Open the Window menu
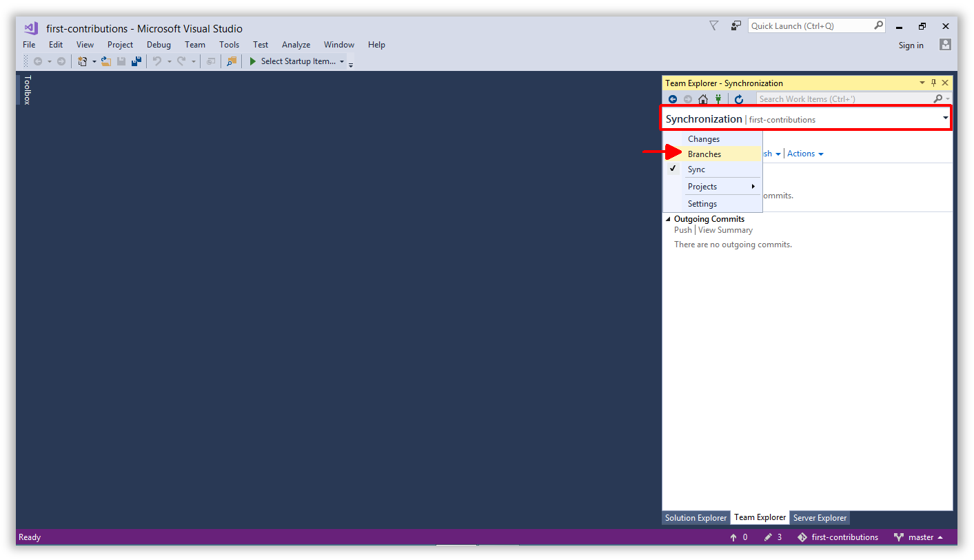Viewport: 974px width, 560px height. pos(339,45)
